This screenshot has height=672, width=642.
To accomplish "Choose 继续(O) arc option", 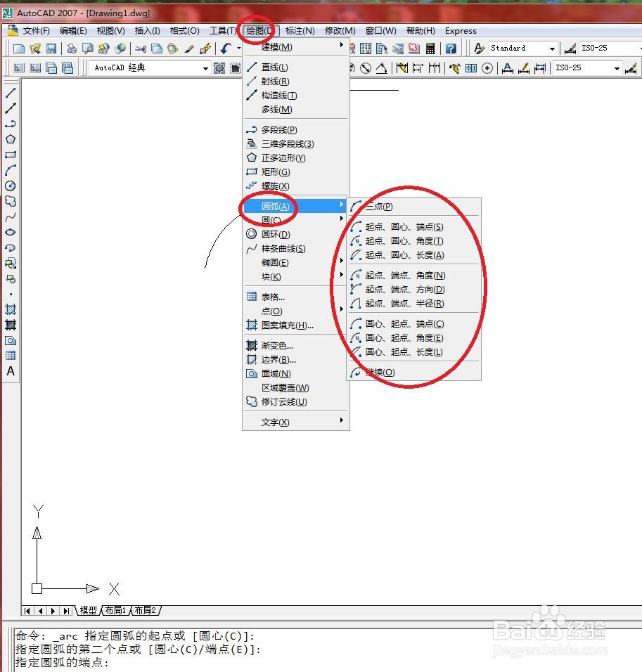I will point(414,373).
